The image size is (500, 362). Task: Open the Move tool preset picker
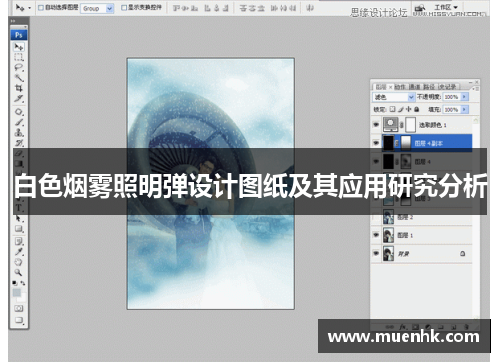tap(29, 8)
